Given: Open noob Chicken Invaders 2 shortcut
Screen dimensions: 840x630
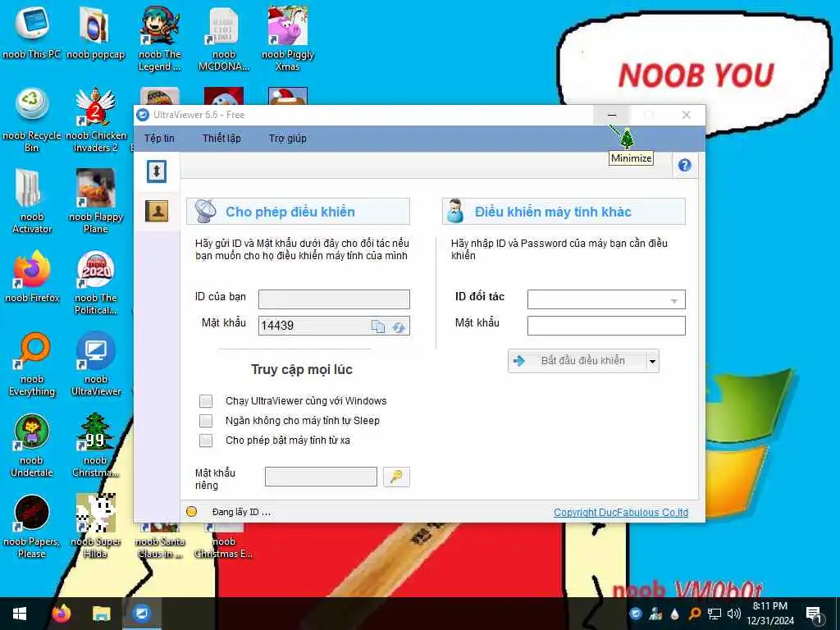Looking at the screenshot, I should (x=95, y=120).
